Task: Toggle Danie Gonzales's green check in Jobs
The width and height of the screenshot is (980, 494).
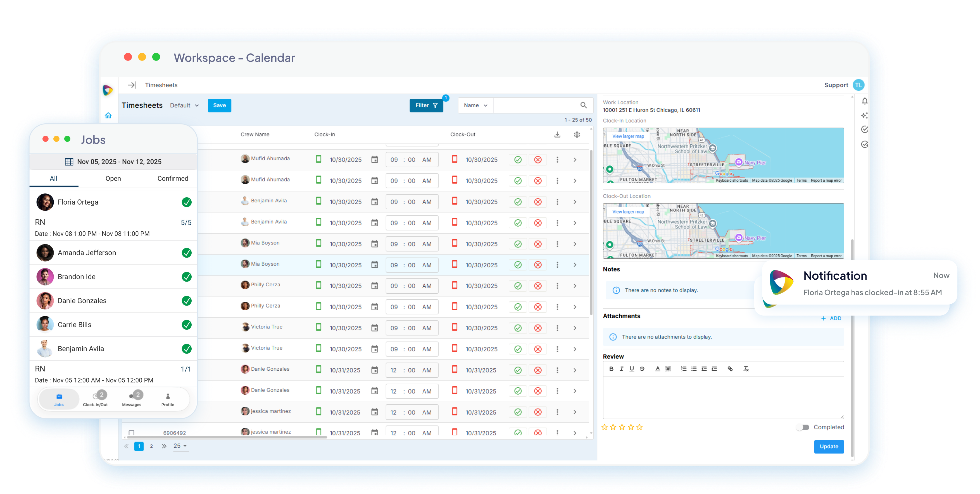Action: 186,301
